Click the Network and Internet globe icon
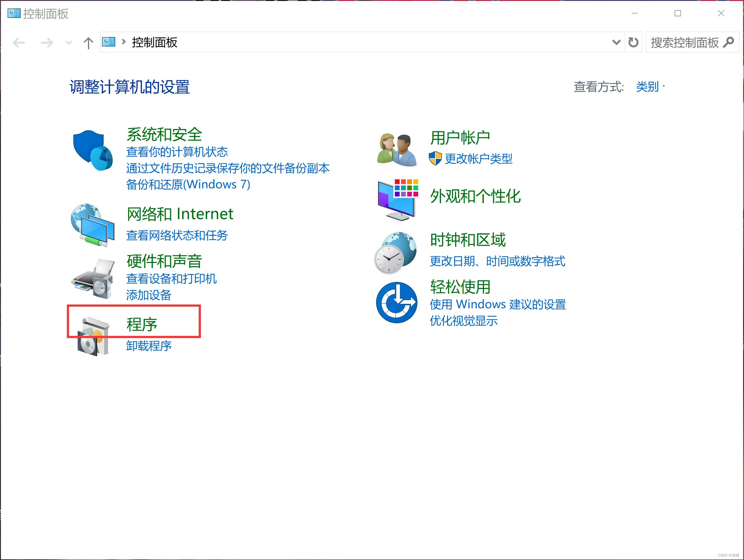This screenshot has width=744, height=560. [x=93, y=225]
